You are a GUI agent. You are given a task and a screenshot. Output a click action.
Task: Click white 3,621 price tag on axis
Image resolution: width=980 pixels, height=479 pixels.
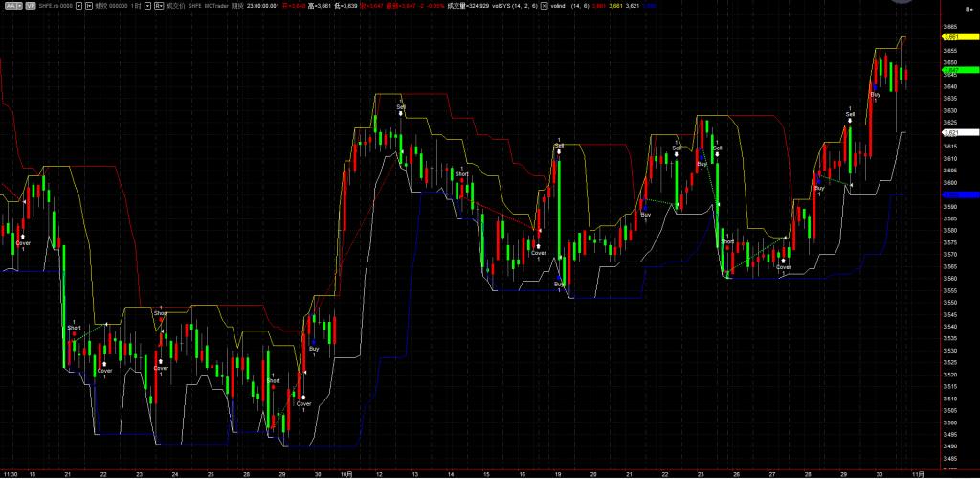[959, 132]
